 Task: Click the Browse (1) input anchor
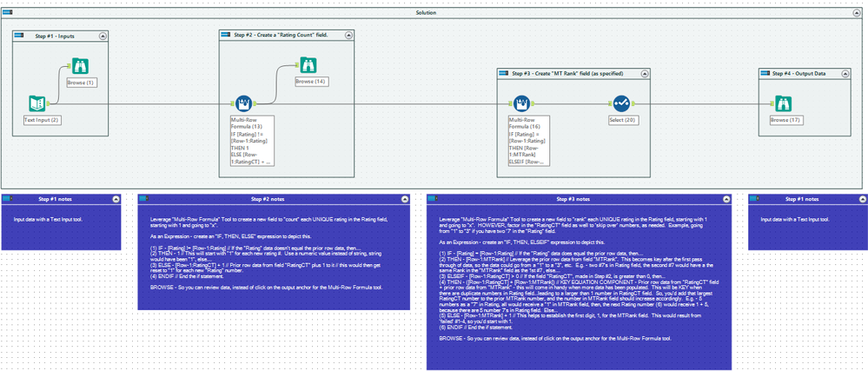pyautogui.click(x=70, y=66)
